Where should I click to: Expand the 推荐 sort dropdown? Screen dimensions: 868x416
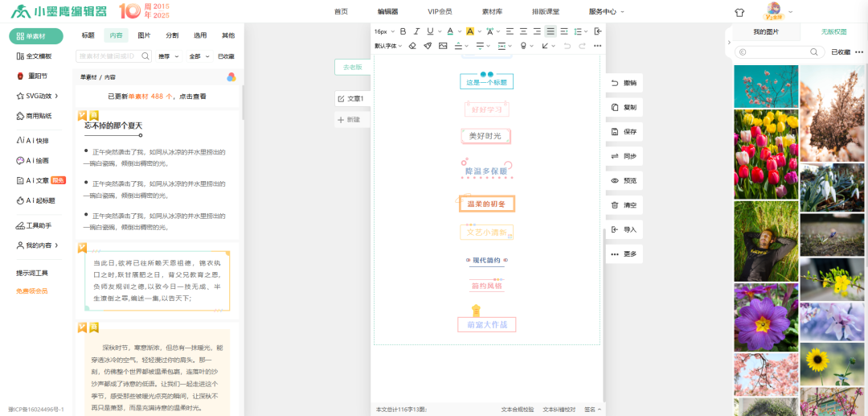(x=166, y=56)
